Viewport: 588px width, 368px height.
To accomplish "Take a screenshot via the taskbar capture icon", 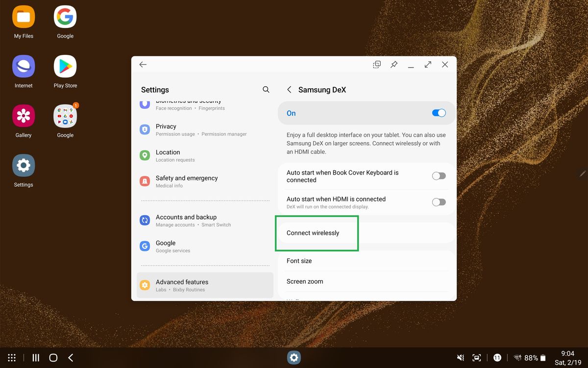I will tap(477, 358).
